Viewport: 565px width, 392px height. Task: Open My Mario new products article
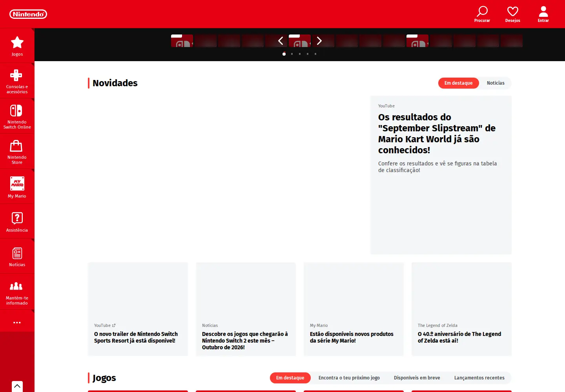(354, 309)
